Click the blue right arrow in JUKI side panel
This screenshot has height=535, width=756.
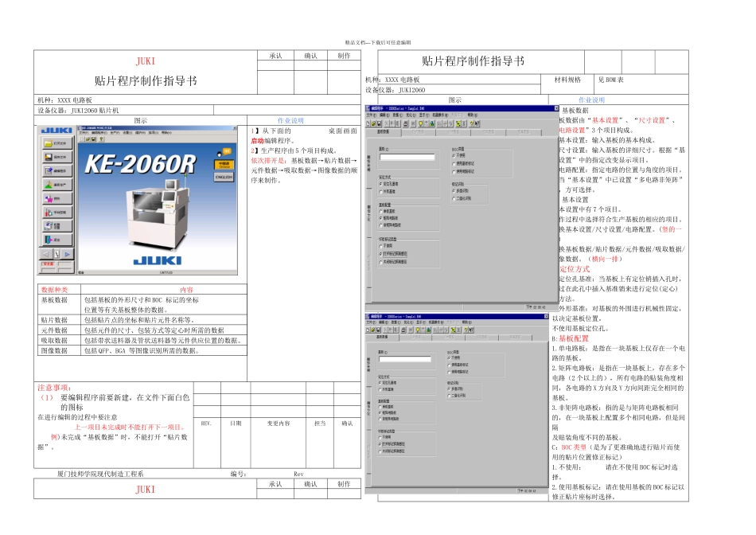point(67,254)
